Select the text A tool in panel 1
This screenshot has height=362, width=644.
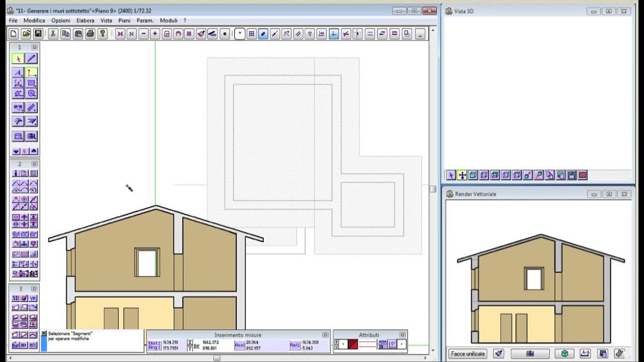(18, 73)
